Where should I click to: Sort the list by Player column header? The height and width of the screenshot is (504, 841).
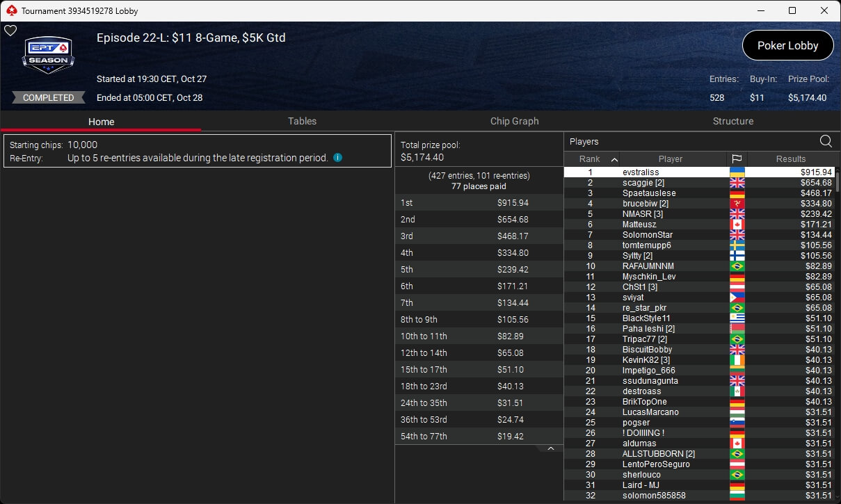tap(671, 159)
